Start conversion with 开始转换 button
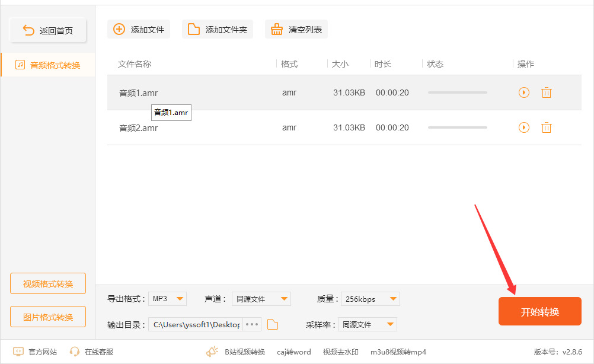The image size is (594, 364). coord(540,311)
